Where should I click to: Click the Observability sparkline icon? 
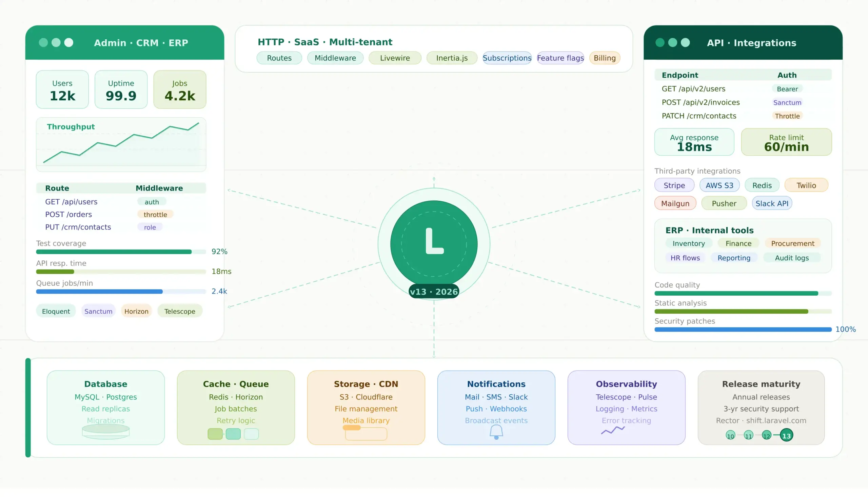click(613, 430)
